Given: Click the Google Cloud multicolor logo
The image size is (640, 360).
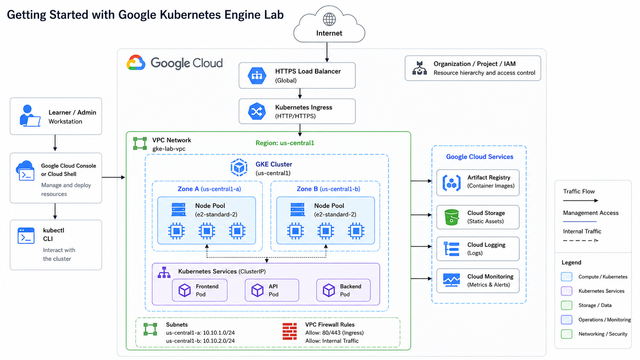Looking at the screenshot, I should pyautogui.click(x=136, y=63).
